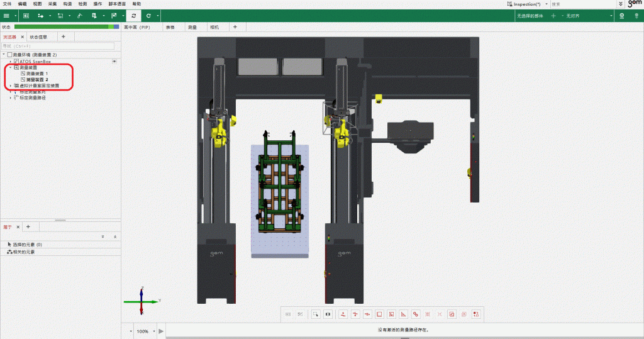Click the play button next to zoom percentage
This screenshot has width=644, height=339.
pyautogui.click(x=161, y=331)
